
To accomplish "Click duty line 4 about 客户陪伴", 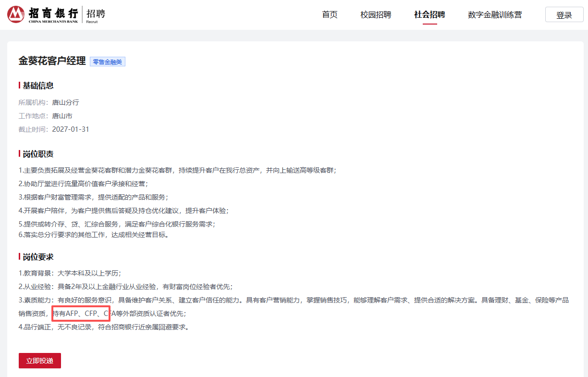I will [x=123, y=211].
